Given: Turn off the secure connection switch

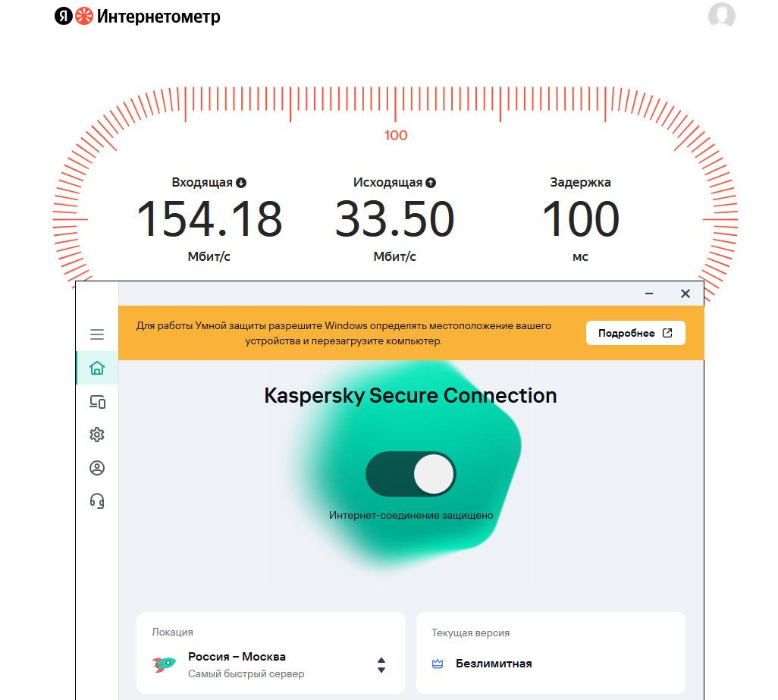Looking at the screenshot, I should [x=411, y=474].
